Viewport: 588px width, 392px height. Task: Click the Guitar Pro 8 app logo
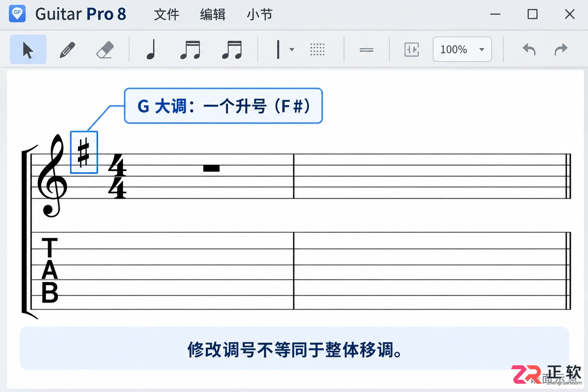17,14
